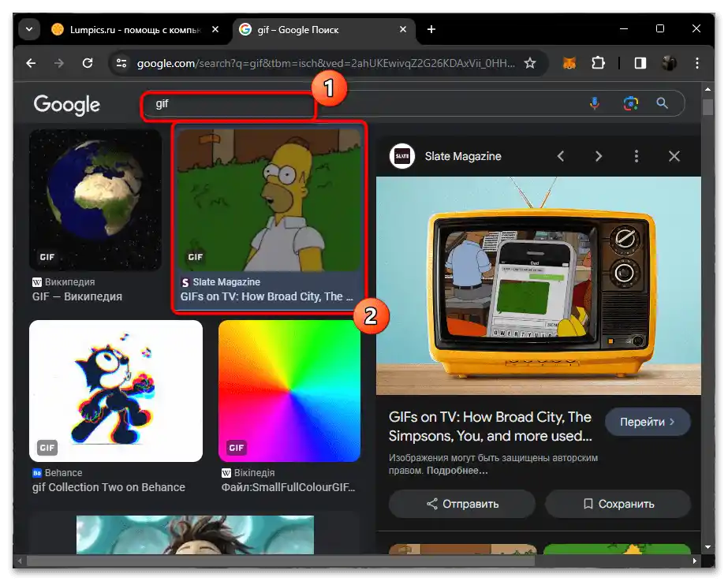Screen dimensions: 728x581
Task: Start voice search with the microphone
Action: click(594, 103)
